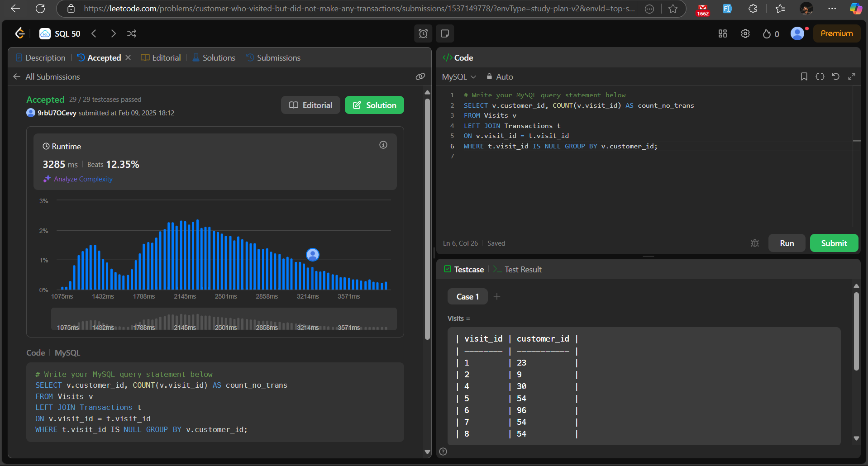Open the Copilot sidebar icon
The image size is (868, 466).
click(856, 9)
